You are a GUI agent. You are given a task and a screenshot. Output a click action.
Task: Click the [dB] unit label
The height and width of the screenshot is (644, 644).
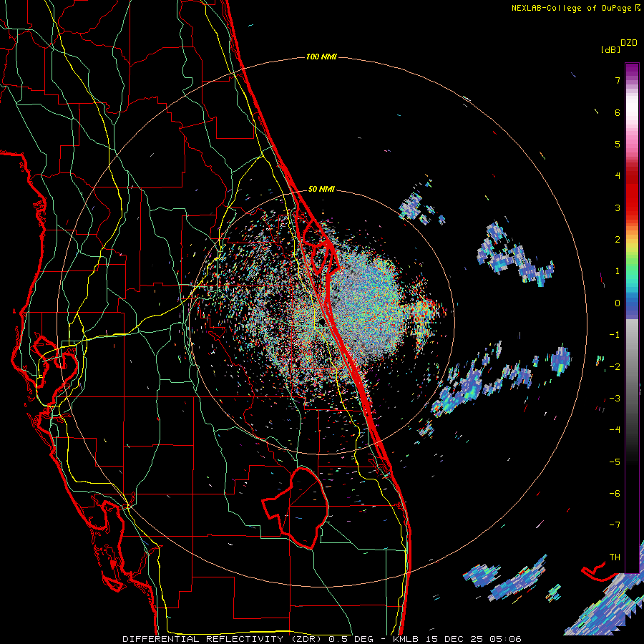[x=610, y=49]
